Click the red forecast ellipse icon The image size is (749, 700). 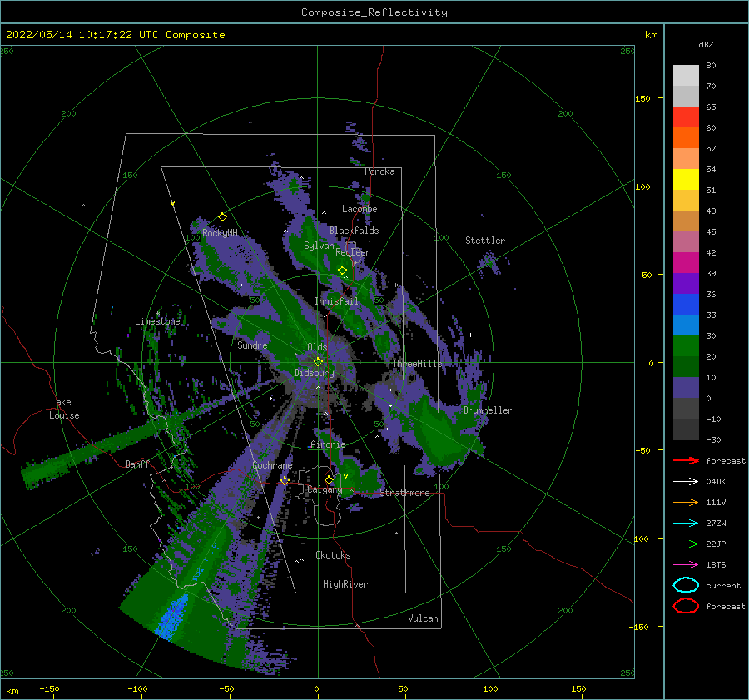(x=686, y=606)
